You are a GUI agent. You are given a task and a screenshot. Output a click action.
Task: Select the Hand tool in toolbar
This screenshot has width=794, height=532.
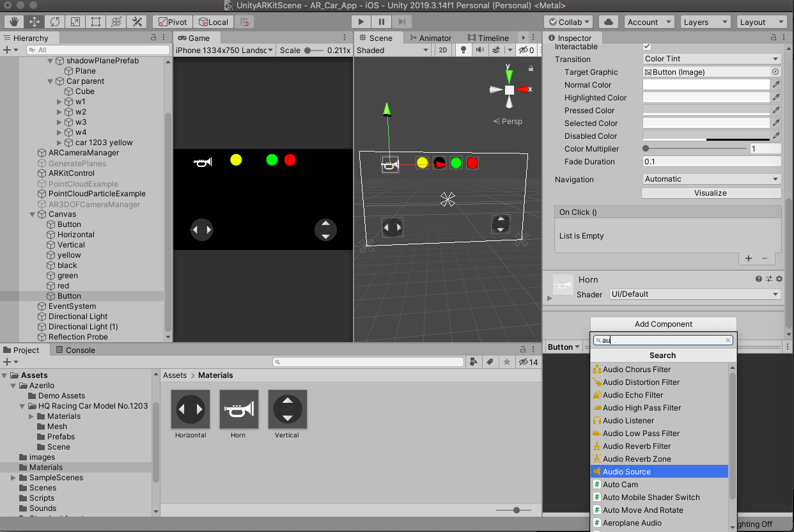pyautogui.click(x=14, y=22)
